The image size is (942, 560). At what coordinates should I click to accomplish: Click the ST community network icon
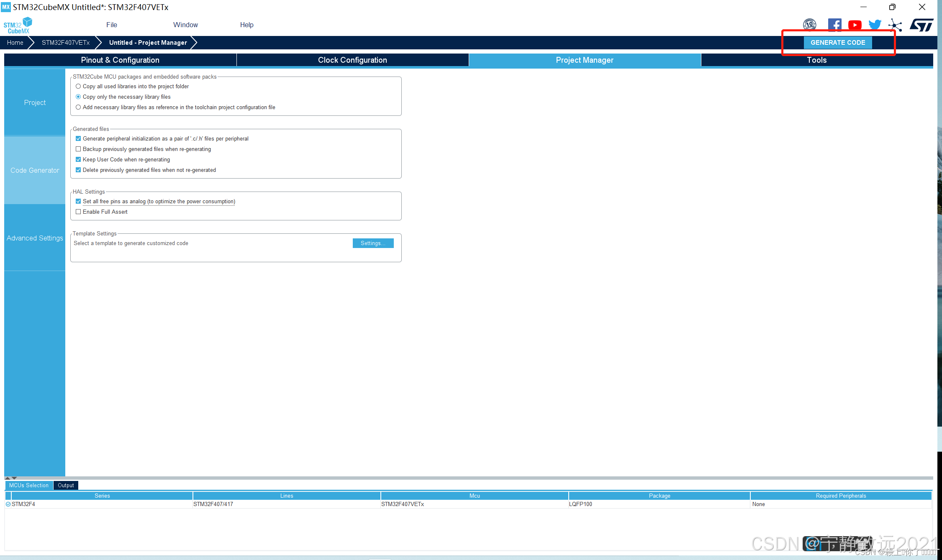click(x=895, y=25)
